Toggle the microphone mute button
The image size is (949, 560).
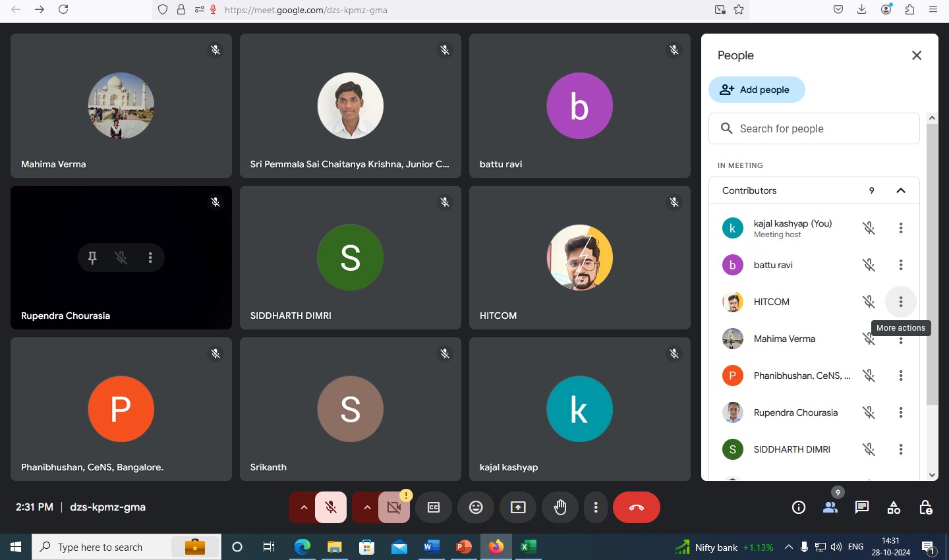tap(331, 507)
